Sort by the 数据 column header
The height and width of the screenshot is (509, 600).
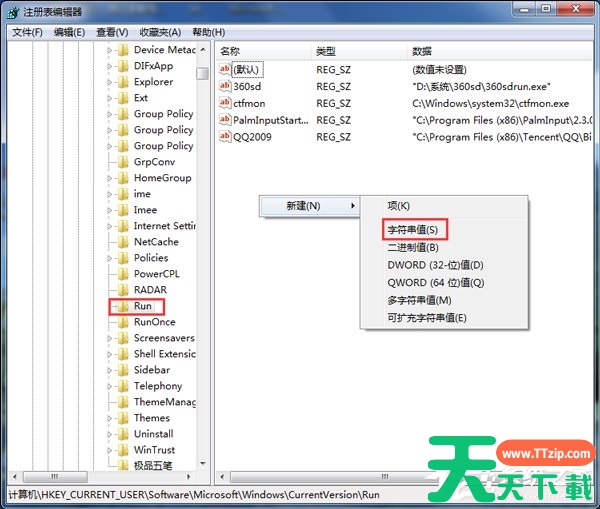pyautogui.click(x=500, y=51)
